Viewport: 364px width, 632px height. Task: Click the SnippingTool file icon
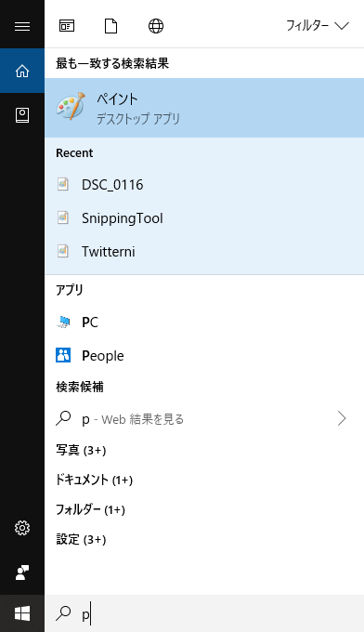[63, 217]
